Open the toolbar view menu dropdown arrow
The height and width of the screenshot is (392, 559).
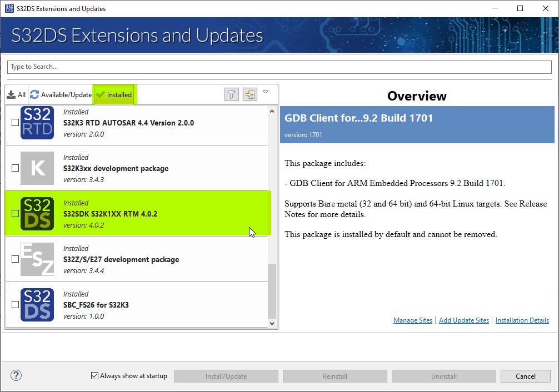coord(266,92)
